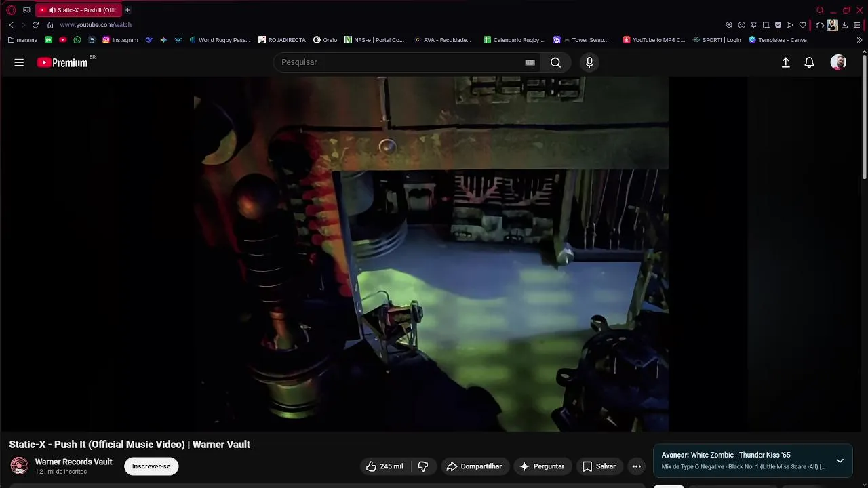Image resolution: width=868 pixels, height=488 pixels.
Task: Click the Salvar save button
Action: [599, 466]
